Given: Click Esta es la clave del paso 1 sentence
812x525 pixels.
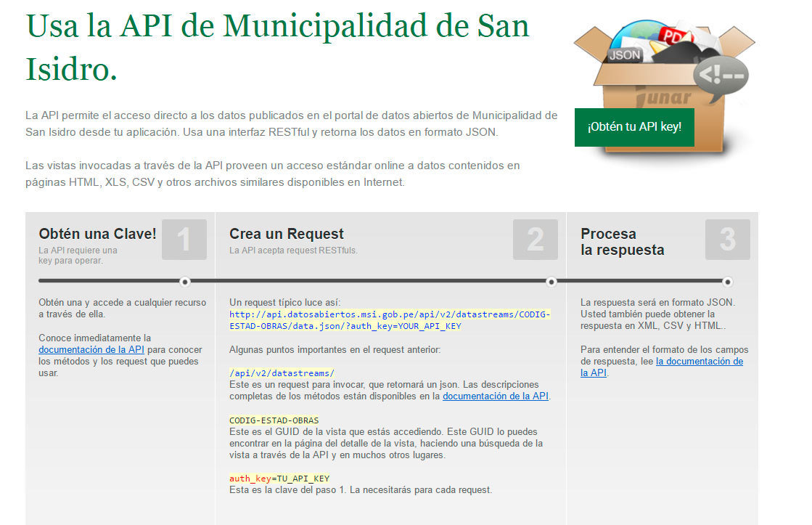Looking at the screenshot, I should (x=361, y=489).
